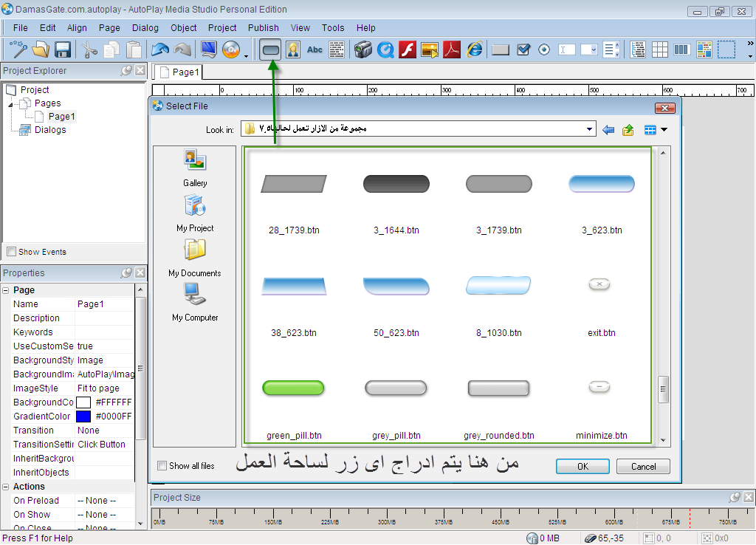This screenshot has width=756, height=545.
Task: Go up one folder level in Select File
Action: tap(628, 130)
